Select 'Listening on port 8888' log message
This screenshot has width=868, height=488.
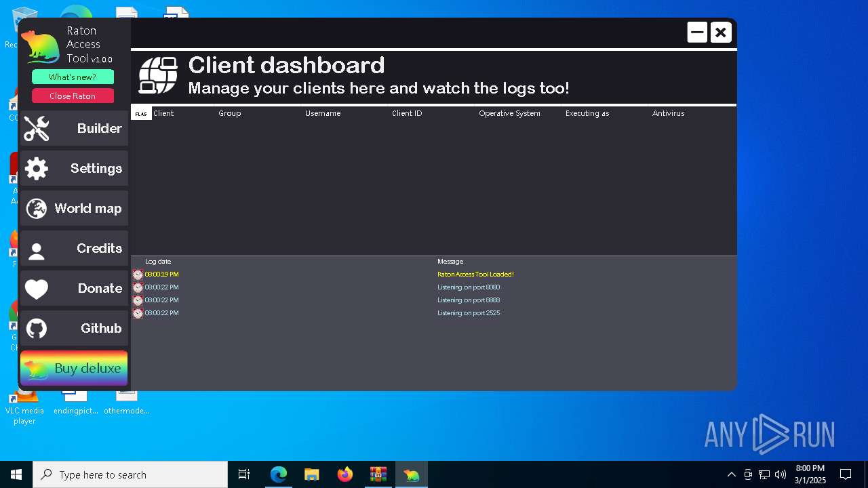[x=469, y=300]
